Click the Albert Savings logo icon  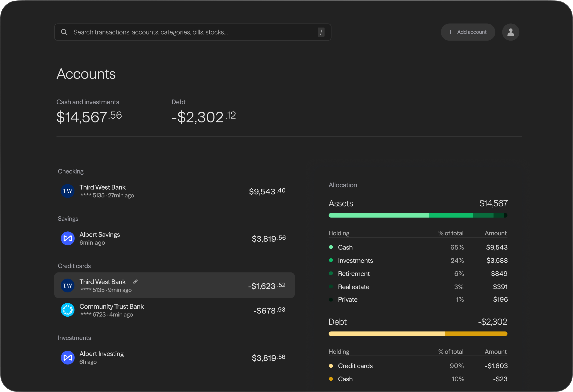[67, 238]
